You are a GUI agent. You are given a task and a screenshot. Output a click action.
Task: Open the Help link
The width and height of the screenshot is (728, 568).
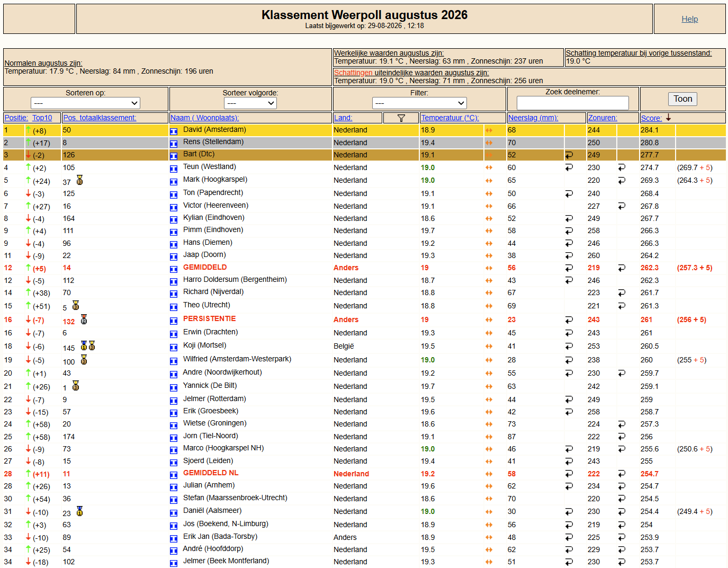689,19
